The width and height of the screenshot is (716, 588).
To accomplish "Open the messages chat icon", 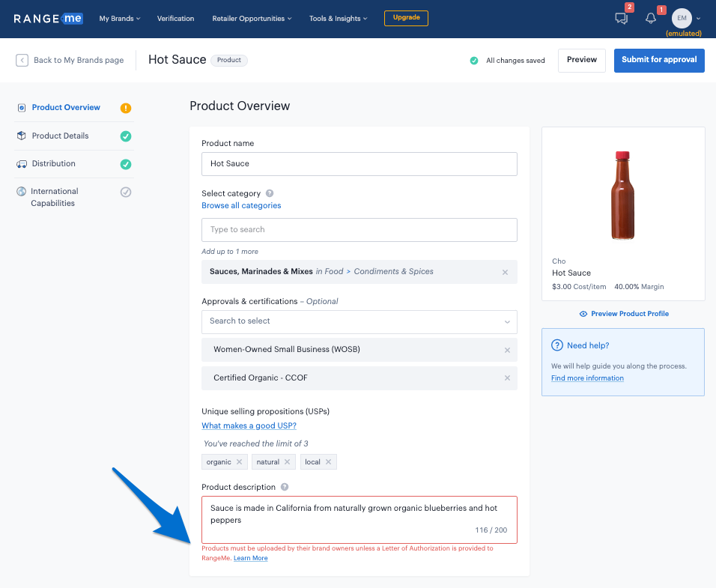I will click(622, 18).
